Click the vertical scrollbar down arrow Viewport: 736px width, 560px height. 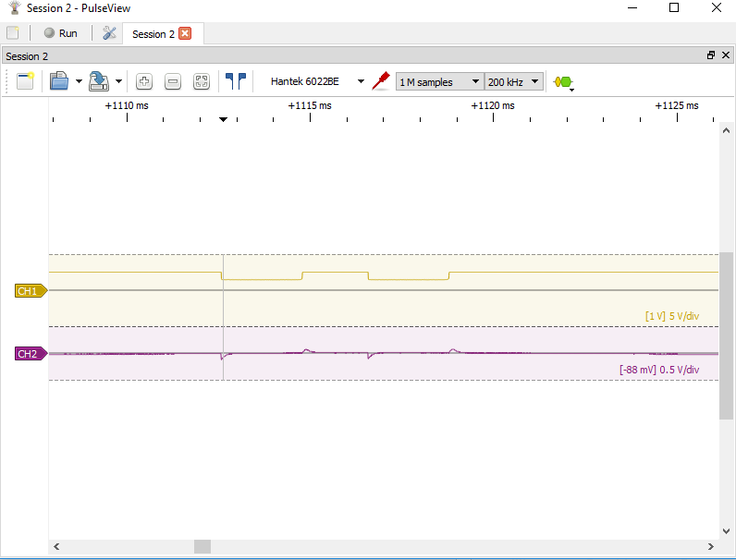(726, 531)
